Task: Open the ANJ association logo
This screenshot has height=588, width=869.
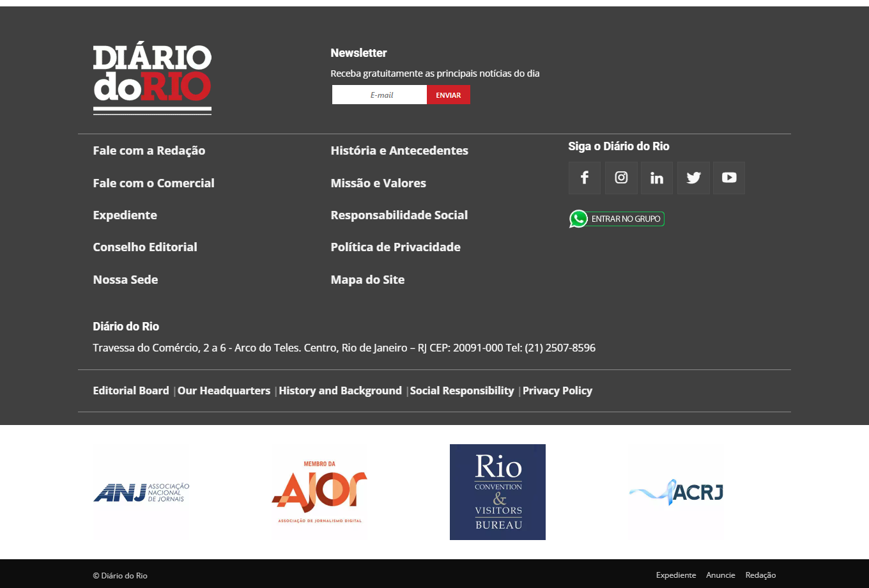Action: click(x=141, y=492)
